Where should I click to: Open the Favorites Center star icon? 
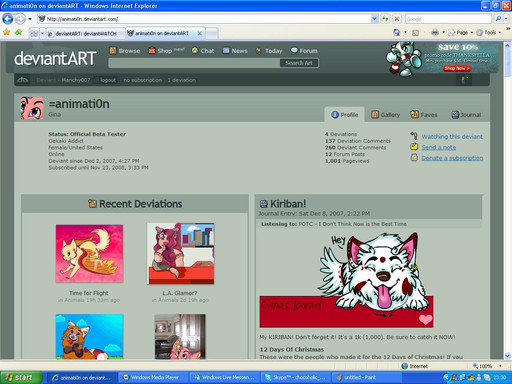[6, 32]
